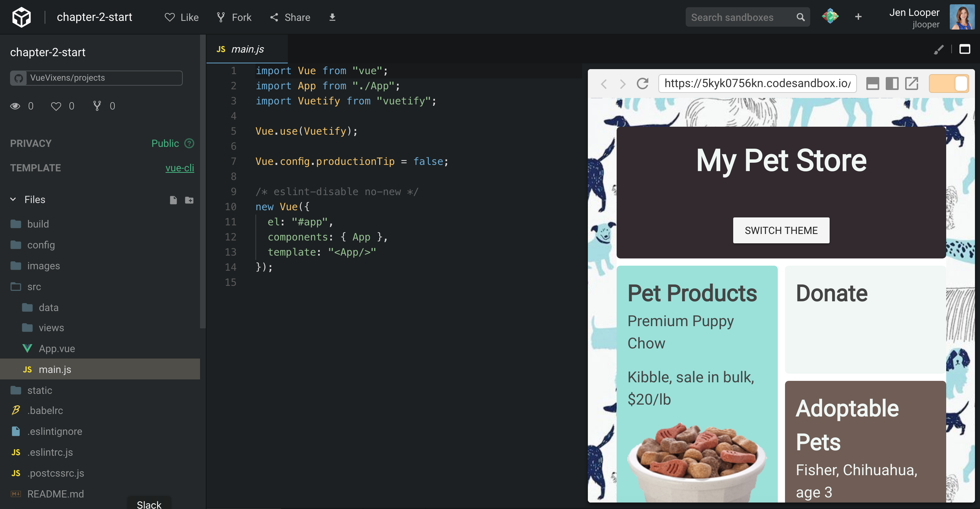
Task: Click the My Pet Store title
Action: click(781, 161)
